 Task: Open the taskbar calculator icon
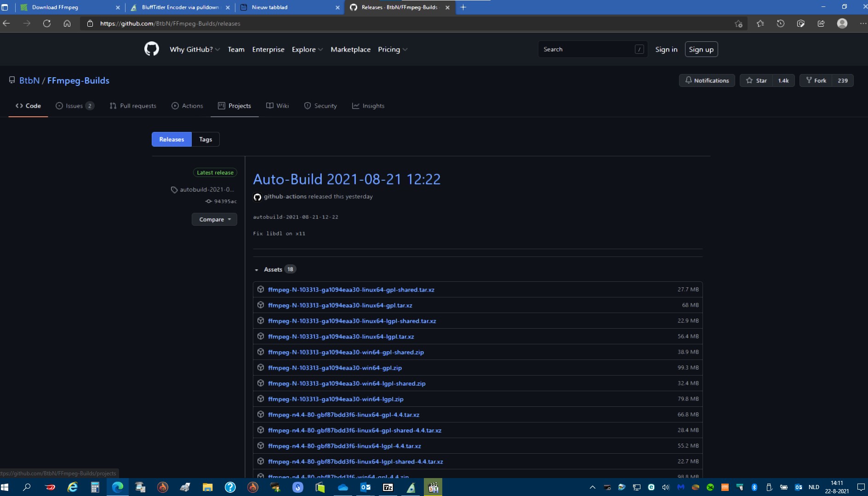pos(95,487)
